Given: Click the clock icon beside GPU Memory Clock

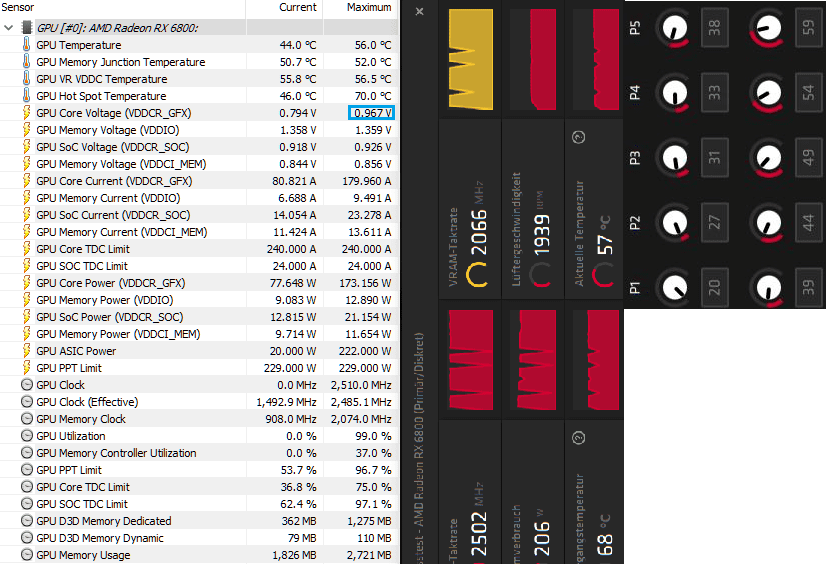Looking at the screenshot, I should (x=27, y=419).
